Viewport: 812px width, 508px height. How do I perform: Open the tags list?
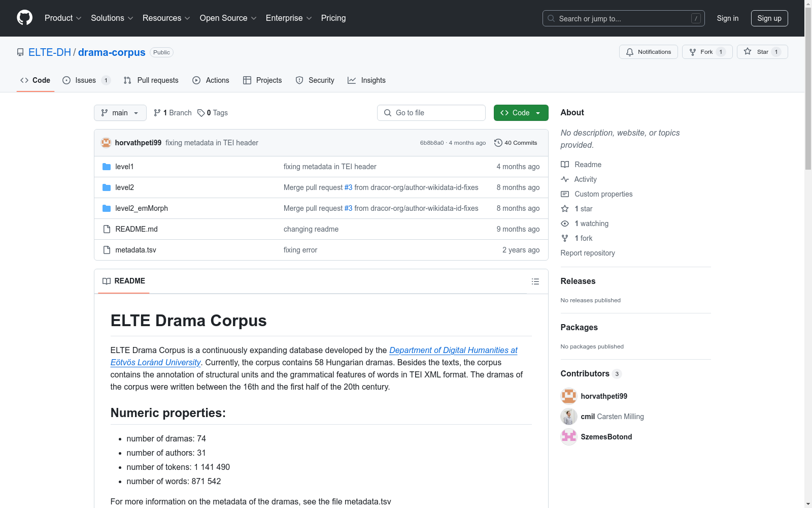(x=213, y=113)
